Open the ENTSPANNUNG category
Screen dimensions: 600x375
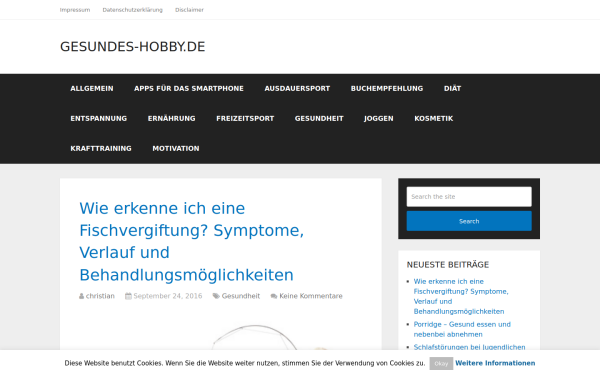[99, 119]
